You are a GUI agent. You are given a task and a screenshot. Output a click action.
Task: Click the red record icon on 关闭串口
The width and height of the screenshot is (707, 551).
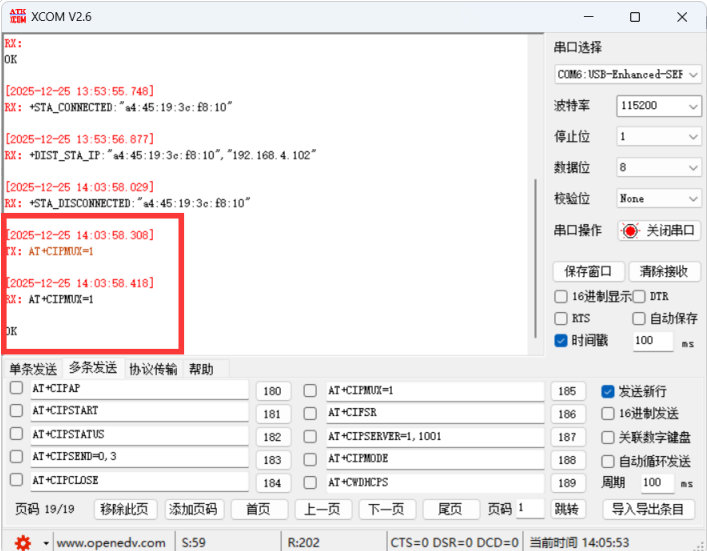(x=630, y=231)
